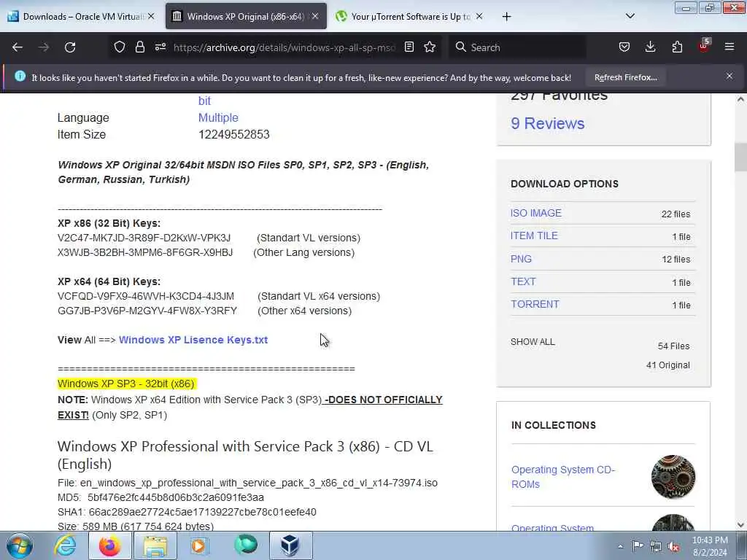The width and height of the screenshot is (747, 560).
Task: Expand the list all tabs chevron
Action: (630, 17)
